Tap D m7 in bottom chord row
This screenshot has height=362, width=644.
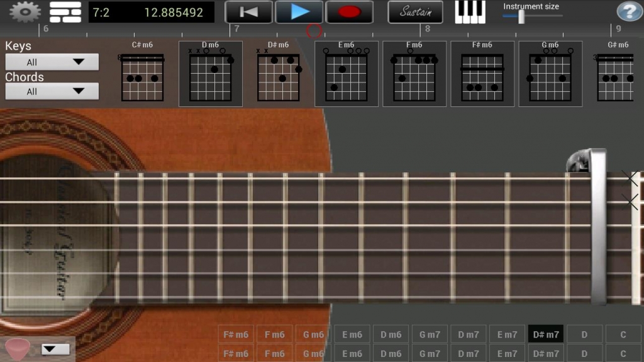click(468, 353)
